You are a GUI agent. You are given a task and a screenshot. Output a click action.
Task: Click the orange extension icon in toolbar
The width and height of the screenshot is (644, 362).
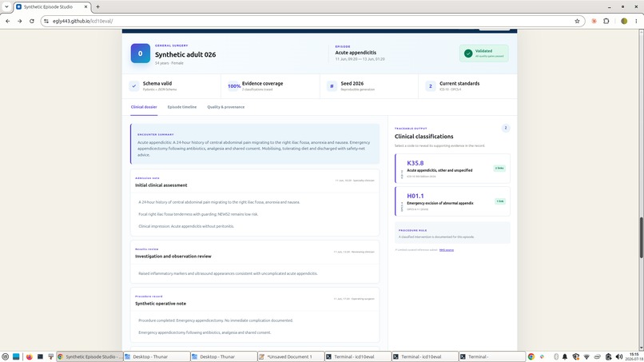pos(594,21)
